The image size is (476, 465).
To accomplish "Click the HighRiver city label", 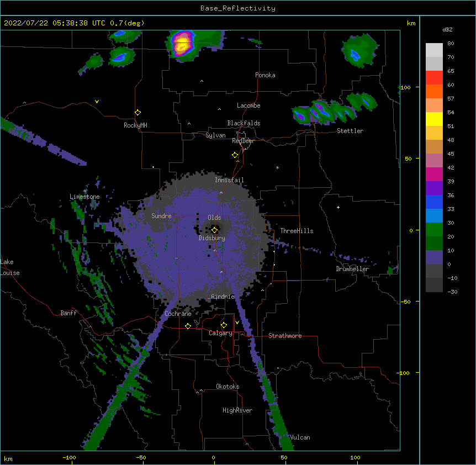I will (237, 410).
